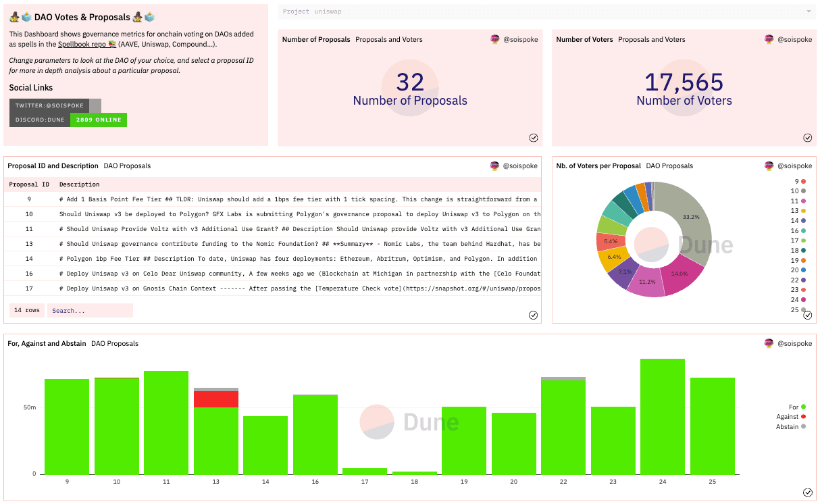
Task: Select row 'Should Uniswap v3 be deployed to Polygon'
Action: click(273, 214)
